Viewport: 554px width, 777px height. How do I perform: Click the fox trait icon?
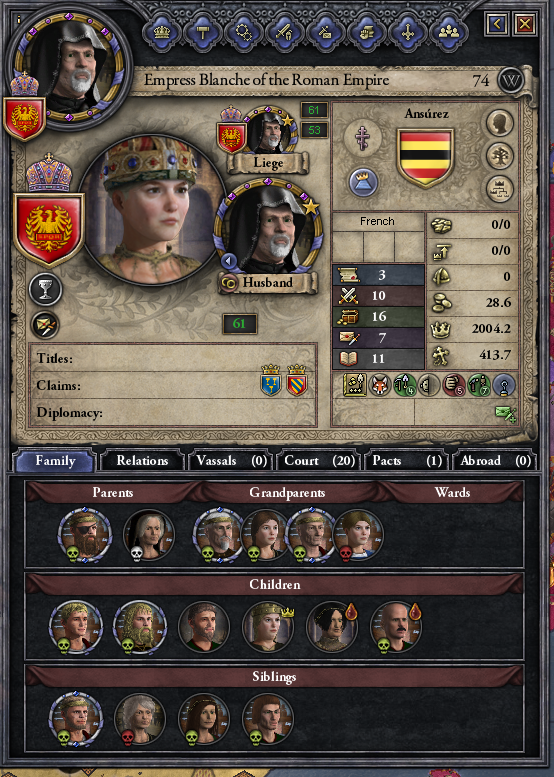380,385
